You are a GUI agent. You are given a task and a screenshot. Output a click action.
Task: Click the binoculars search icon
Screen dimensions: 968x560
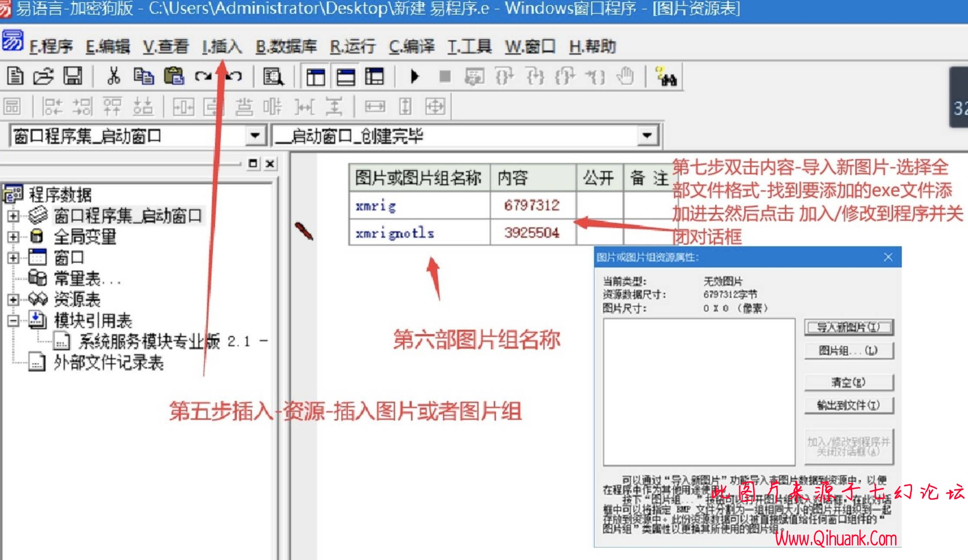[x=666, y=77]
